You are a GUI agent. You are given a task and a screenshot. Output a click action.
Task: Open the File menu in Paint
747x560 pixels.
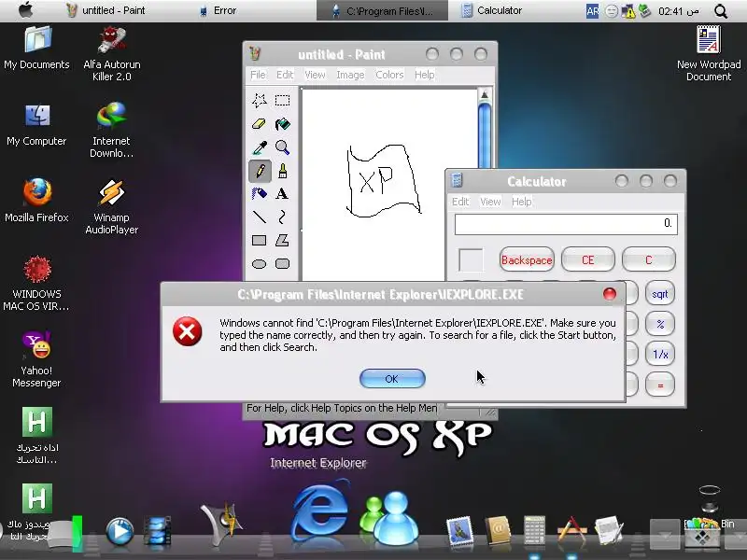pos(258,75)
